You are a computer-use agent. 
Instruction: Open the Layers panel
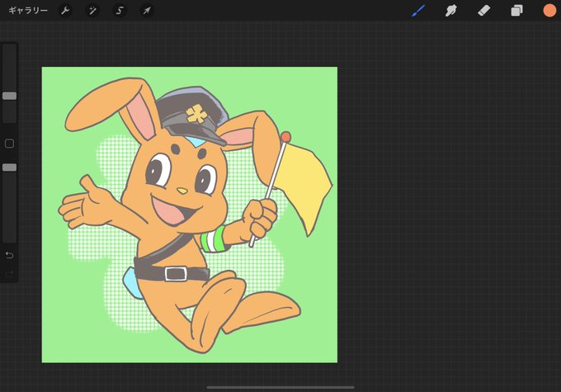516,11
